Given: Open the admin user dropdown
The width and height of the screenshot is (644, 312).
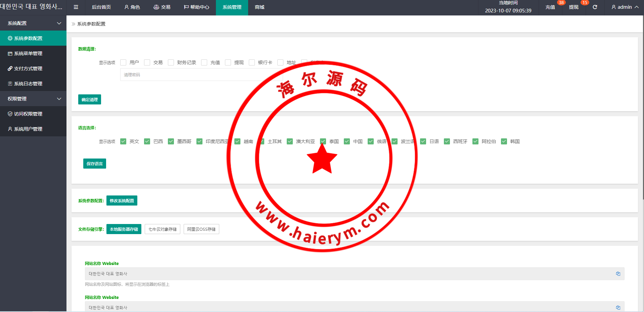Looking at the screenshot, I should [x=625, y=7].
